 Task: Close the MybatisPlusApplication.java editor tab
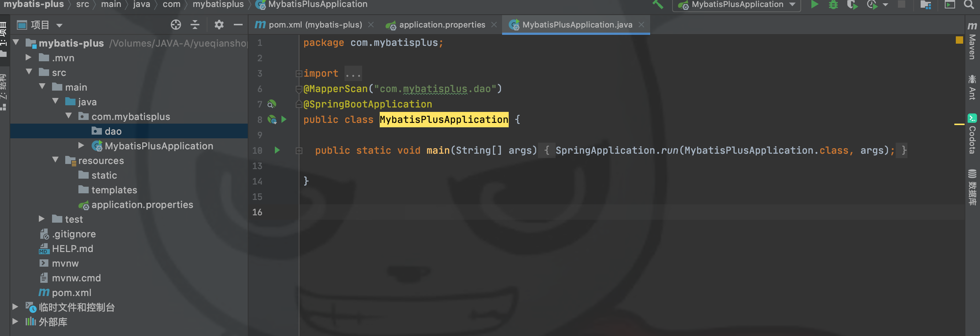641,25
